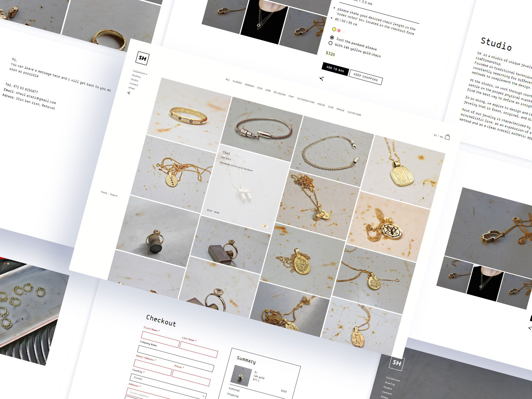
Task: Click the Phone field in Checkout
Action: click(191, 378)
